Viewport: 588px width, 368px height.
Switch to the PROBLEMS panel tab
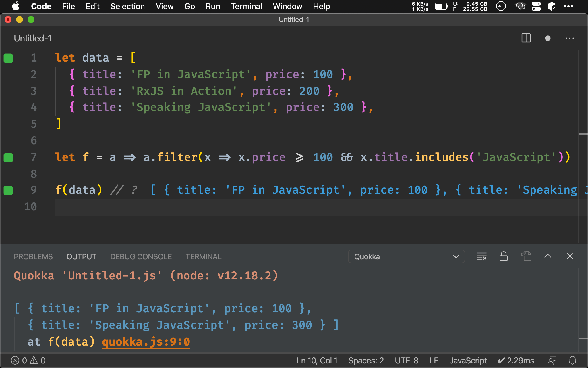click(x=33, y=257)
